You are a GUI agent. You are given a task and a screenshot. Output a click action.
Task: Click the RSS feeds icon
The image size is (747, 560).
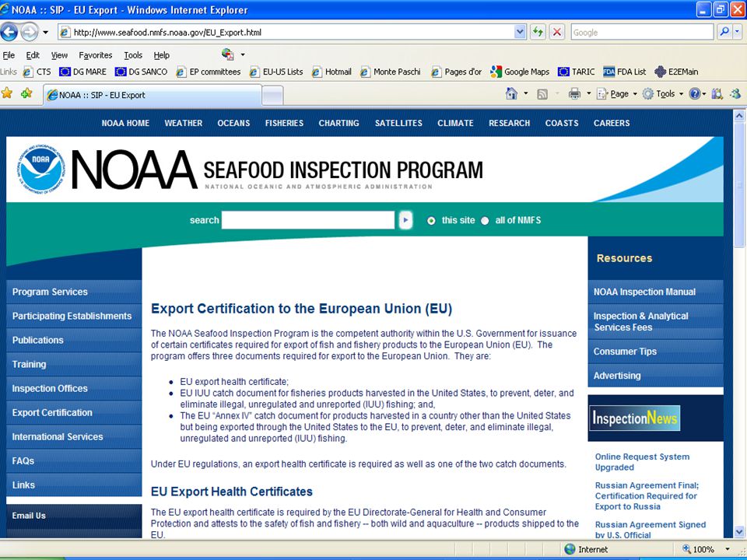click(542, 94)
